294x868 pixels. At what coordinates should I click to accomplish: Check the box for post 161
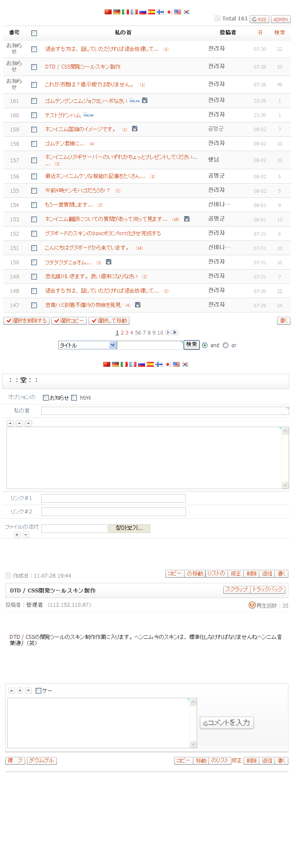tap(34, 101)
